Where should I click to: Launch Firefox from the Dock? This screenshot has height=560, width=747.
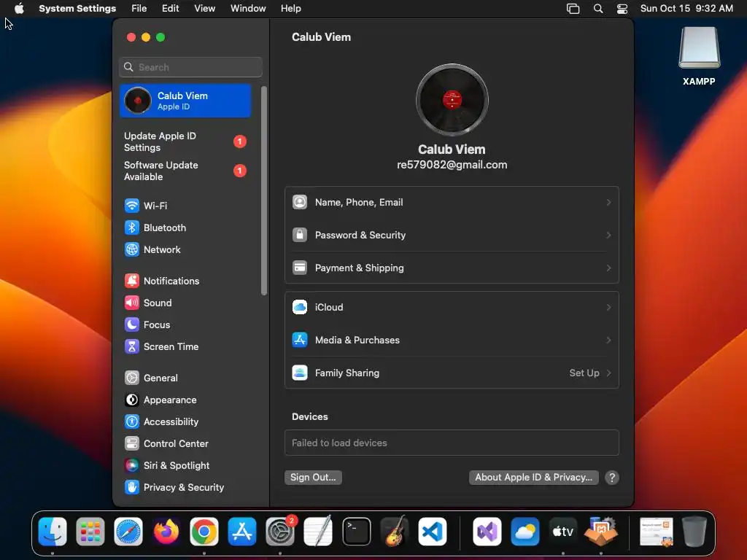coord(166,532)
